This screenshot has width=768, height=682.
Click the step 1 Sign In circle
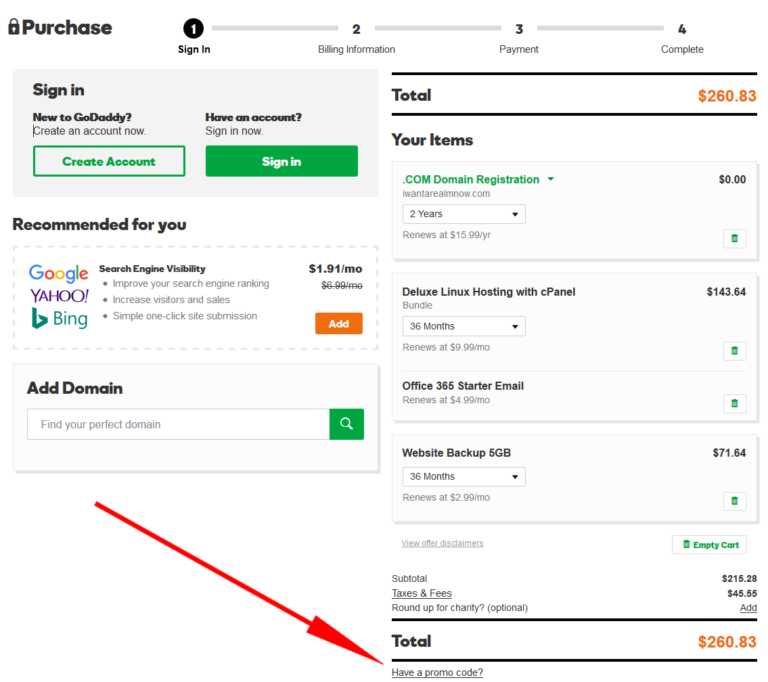coord(194,29)
